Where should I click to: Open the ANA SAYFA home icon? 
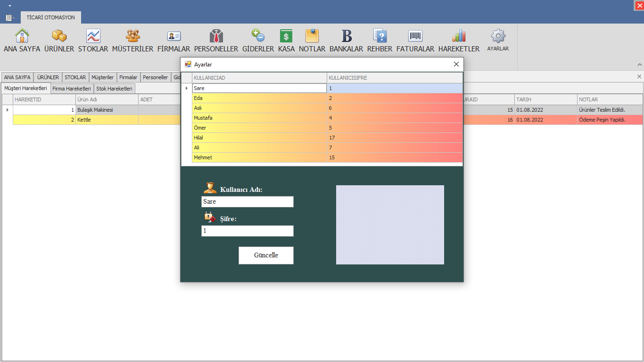click(22, 36)
